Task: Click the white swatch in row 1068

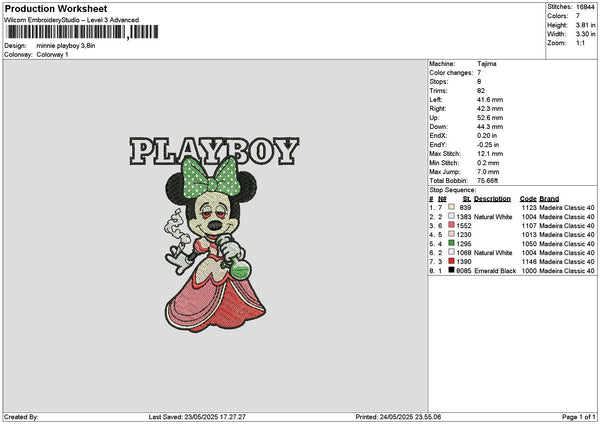Action: point(452,252)
